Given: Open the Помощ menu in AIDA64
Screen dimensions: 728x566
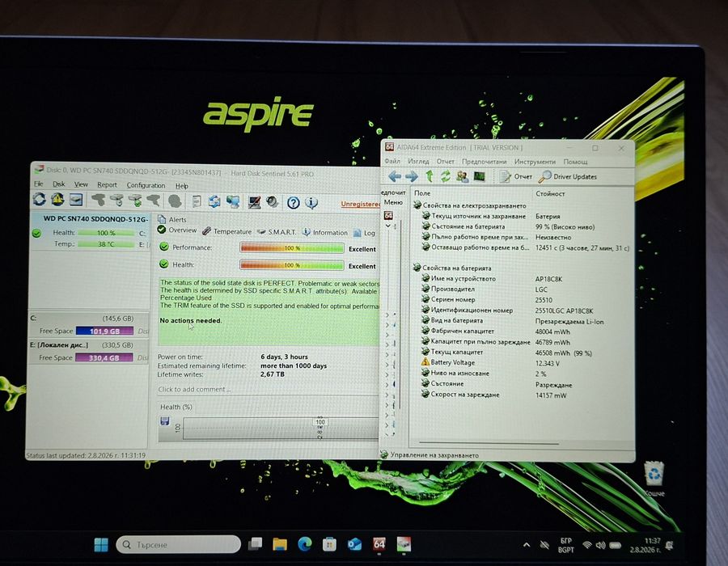Looking at the screenshot, I should tap(575, 162).
